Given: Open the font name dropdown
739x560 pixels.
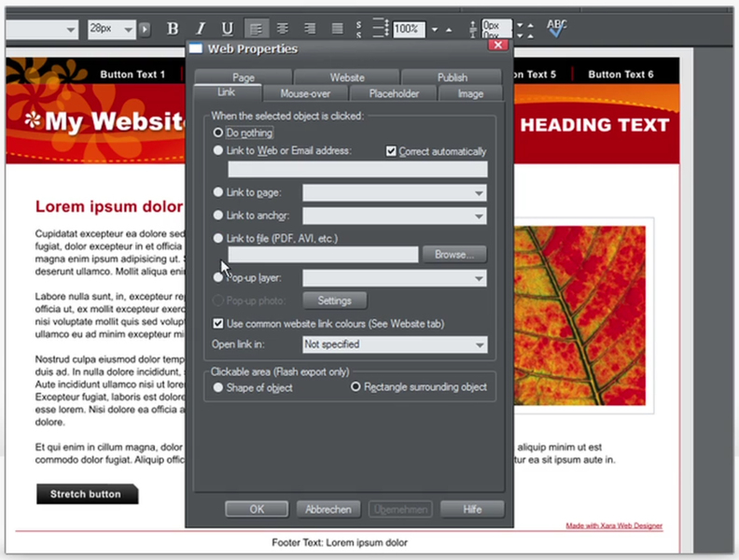Looking at the screenshot, I should pos(71,30).
